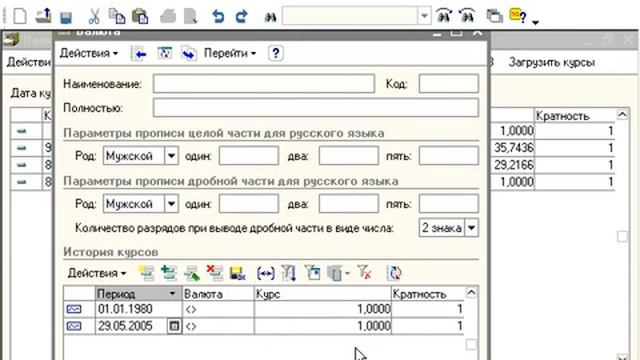
Task: Click the Open file icon in top toolbar
Action: tap(43, 16)
